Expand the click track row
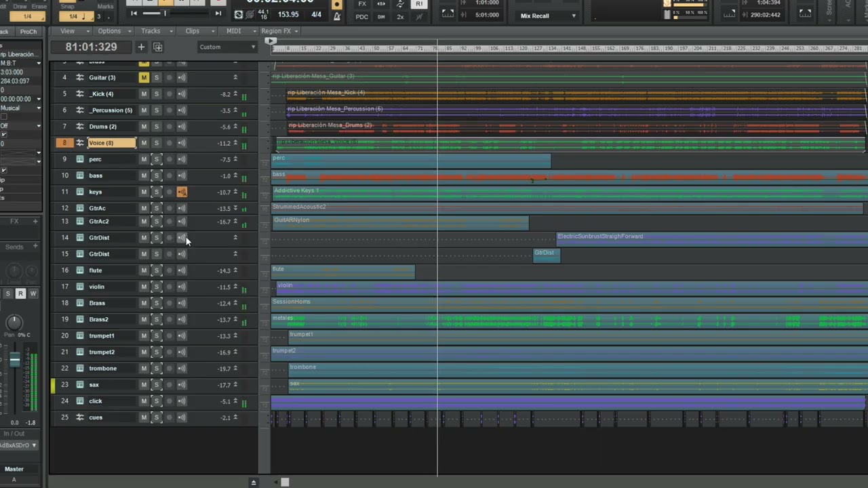The image size is (868, 488). pos(235,401)
